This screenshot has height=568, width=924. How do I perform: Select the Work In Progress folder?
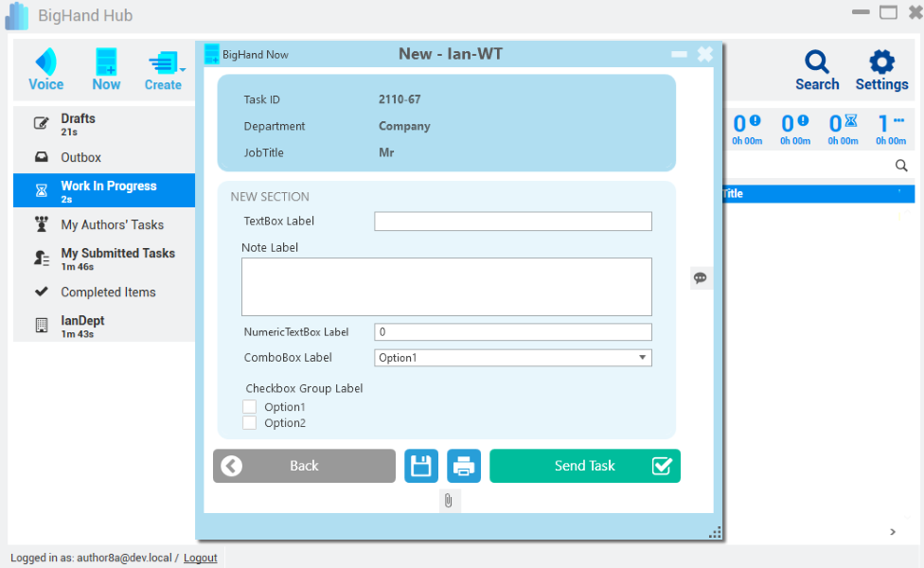pos(104,190)
